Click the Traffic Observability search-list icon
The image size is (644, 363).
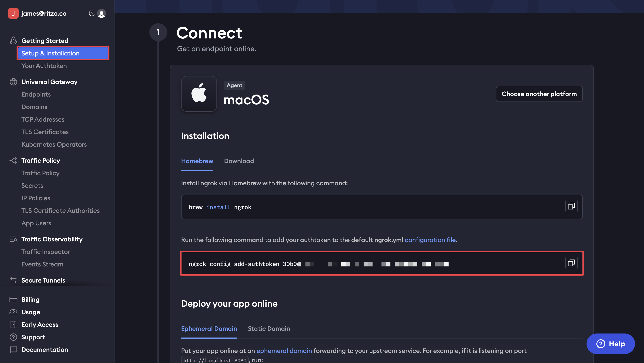[13, 239]
